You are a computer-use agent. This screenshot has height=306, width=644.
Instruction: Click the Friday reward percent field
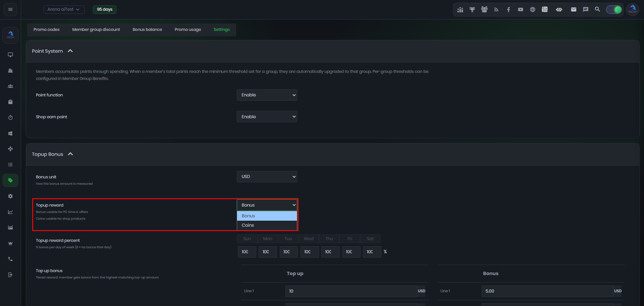[351, 252]
